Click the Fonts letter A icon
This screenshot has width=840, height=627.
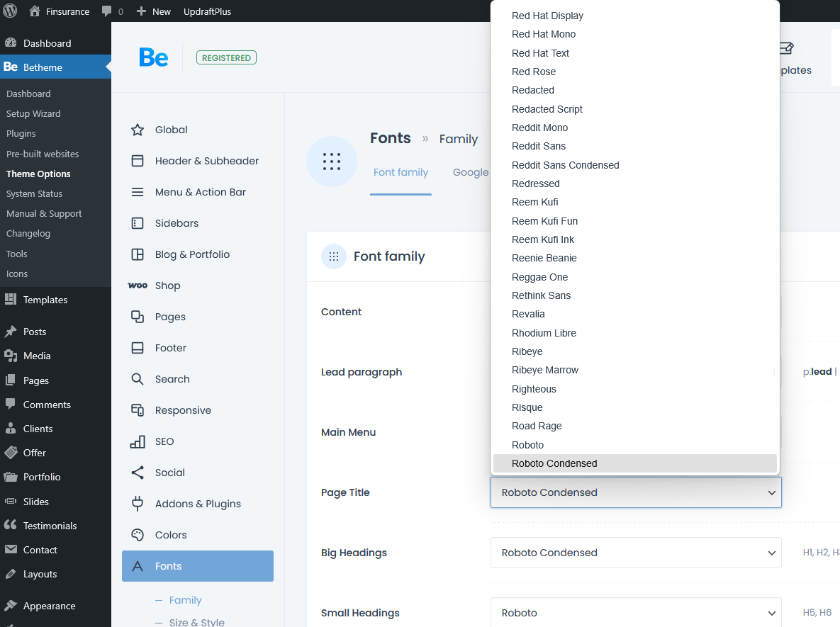coord(138,566)
